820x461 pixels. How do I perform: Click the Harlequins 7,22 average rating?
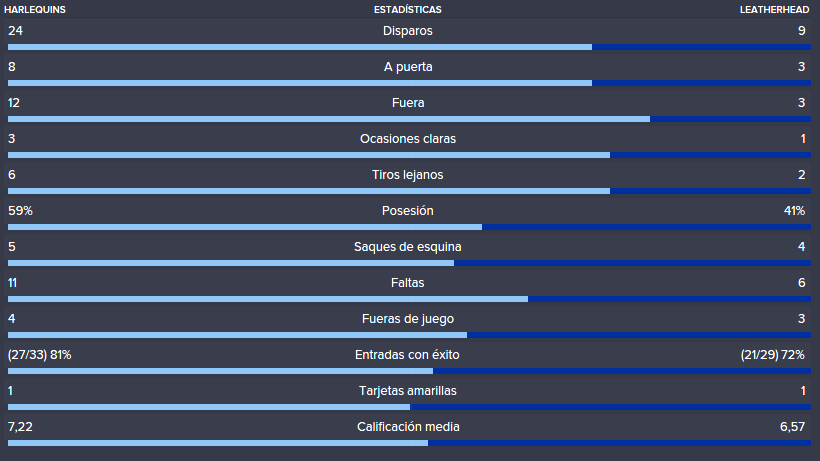(20, 427)
